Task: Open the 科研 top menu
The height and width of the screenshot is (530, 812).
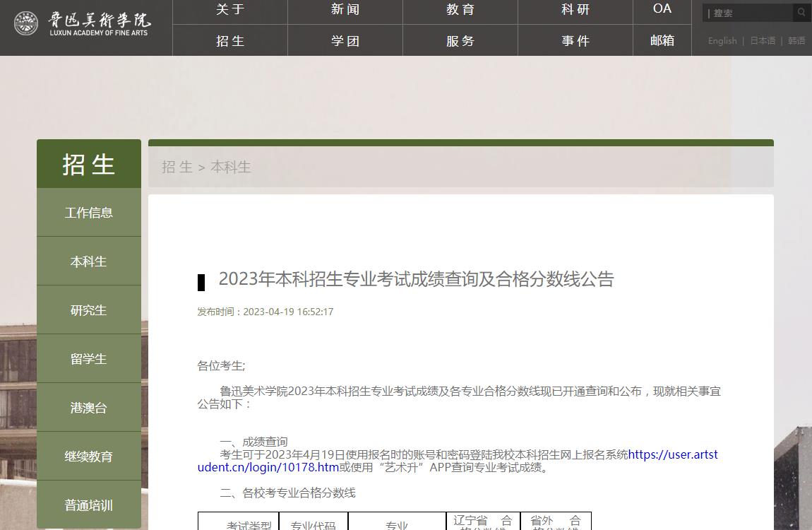Action: (x=575, y=10)
